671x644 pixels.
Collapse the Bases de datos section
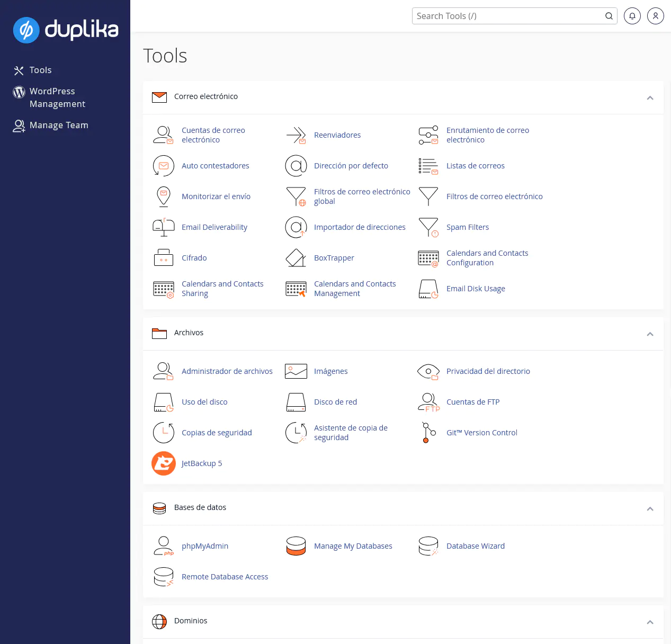tap(650, 508)
